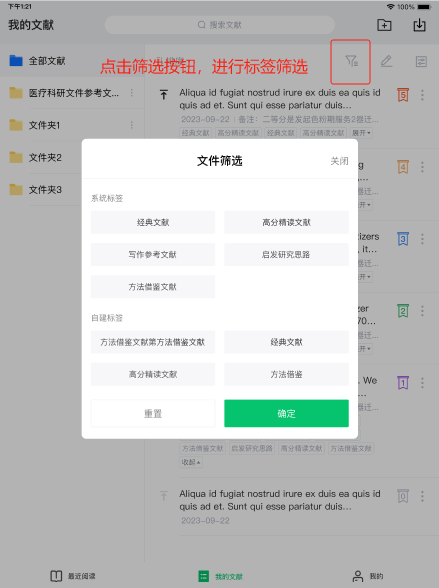439x588 pixels.
Task: Open more options for 文件夹1 folder
Action: pyautogui.click(x=132, y=125)
